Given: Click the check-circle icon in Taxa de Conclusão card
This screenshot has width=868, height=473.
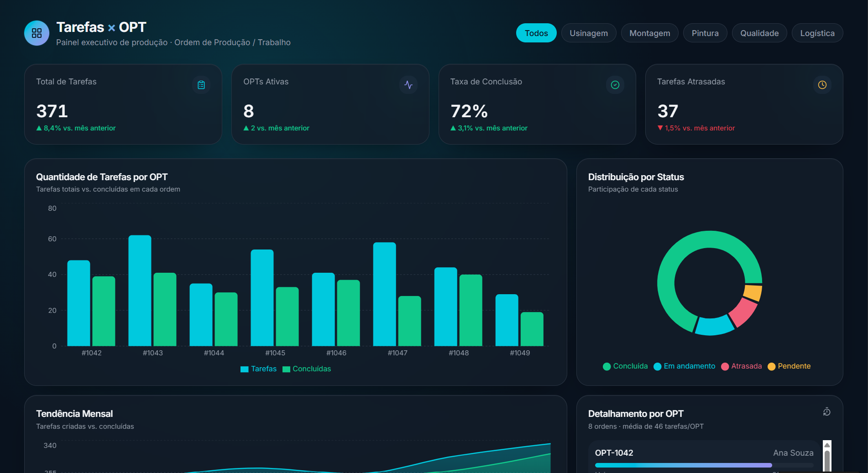Looking at the screenshot, I should point(615,85).
